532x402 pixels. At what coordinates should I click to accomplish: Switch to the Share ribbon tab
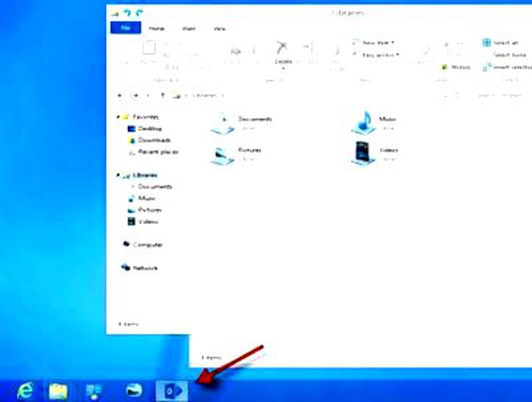(188, 28)
